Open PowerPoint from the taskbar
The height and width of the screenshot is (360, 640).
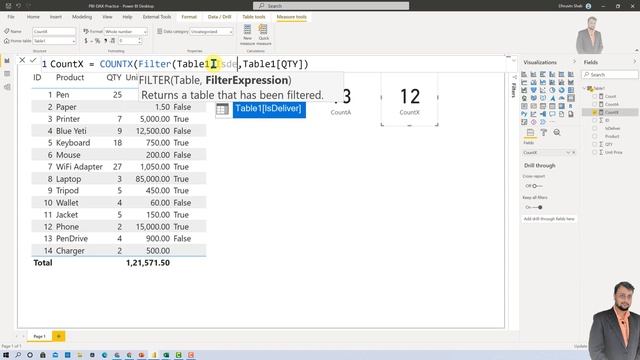click(x=141, y=355)
